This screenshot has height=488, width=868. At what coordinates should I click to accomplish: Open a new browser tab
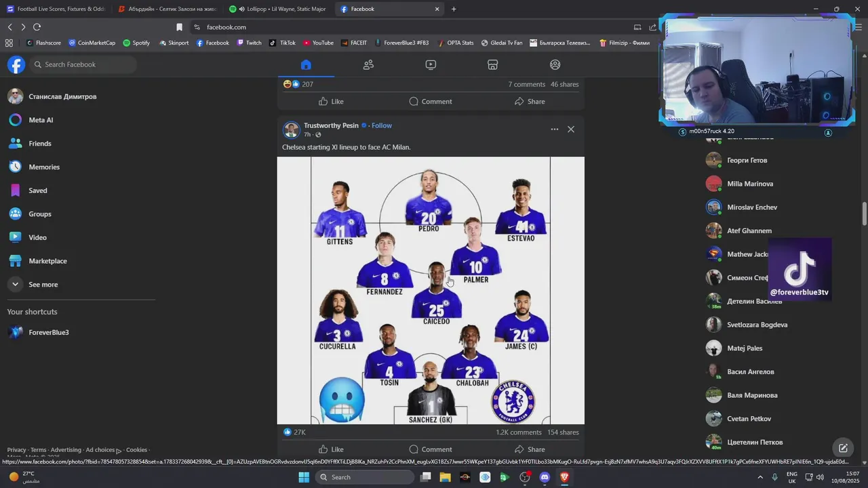tap(454, 9)
